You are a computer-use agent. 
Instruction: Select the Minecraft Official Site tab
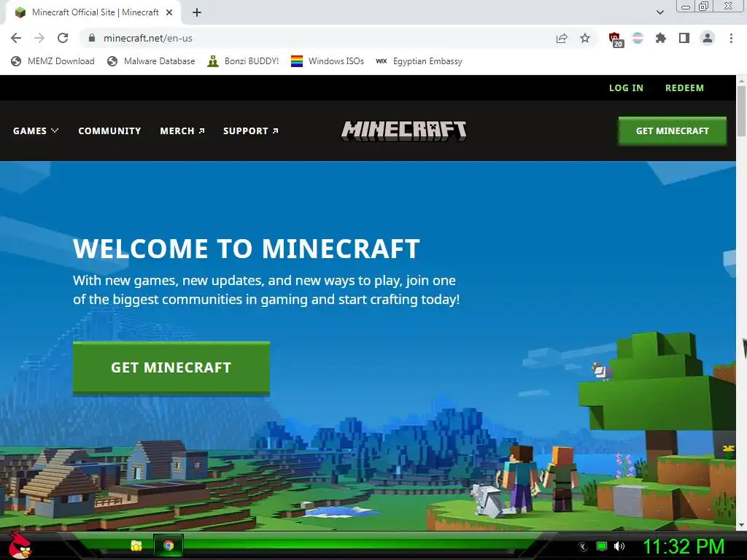pyautogui.click(x=93, y=12)
